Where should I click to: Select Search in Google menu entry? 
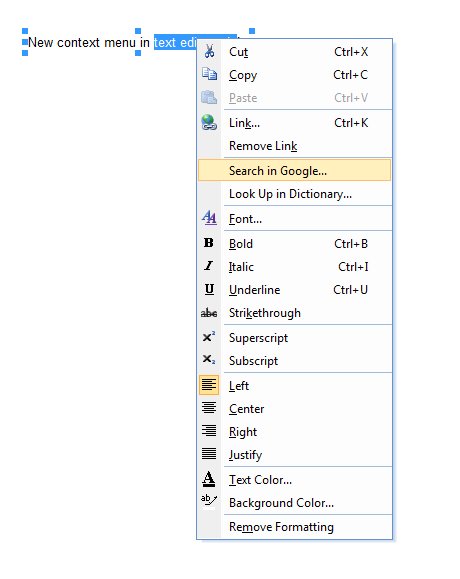[x=295, y=170]
